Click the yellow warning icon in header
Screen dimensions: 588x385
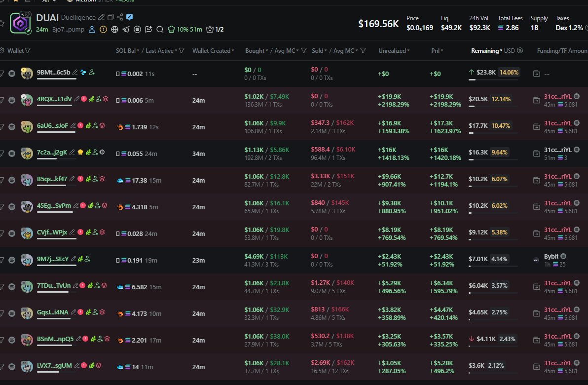(x=103, y=30)
